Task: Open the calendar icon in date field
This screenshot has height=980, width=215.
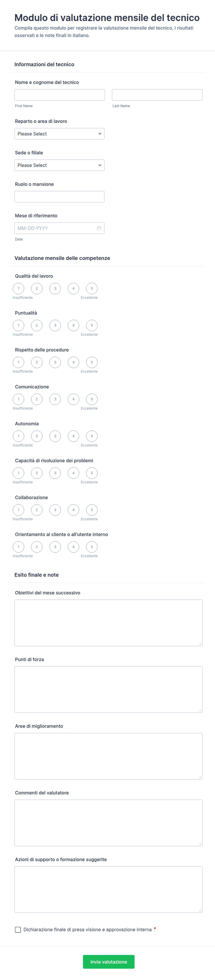Action: (99, 228)
